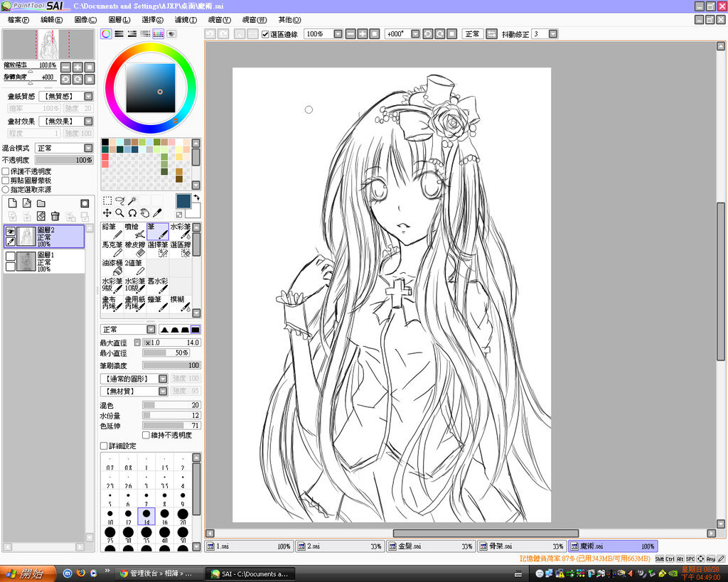728x582 pixels.
Task: Show the color wheel panel
Action: click(x=107, y=34)
